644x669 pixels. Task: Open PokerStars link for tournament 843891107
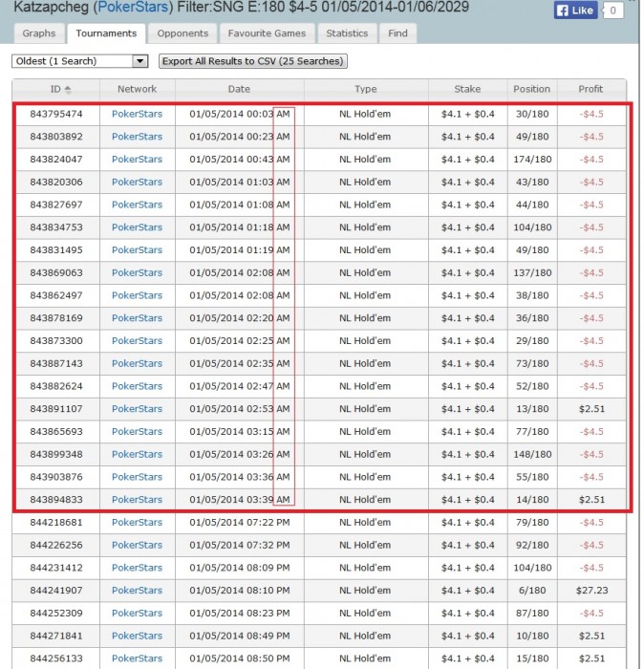(x=138, y=409)
